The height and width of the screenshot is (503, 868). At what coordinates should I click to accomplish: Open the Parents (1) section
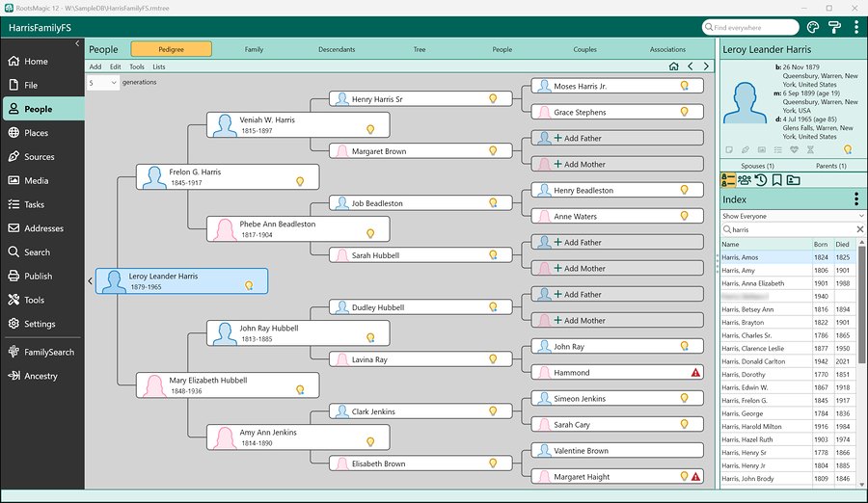(831, 166)
